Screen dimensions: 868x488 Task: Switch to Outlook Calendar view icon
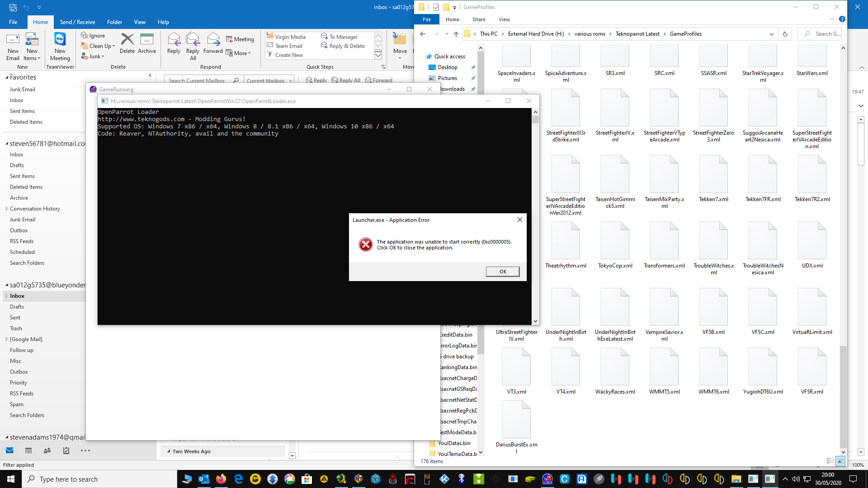[x=28, y=450]
